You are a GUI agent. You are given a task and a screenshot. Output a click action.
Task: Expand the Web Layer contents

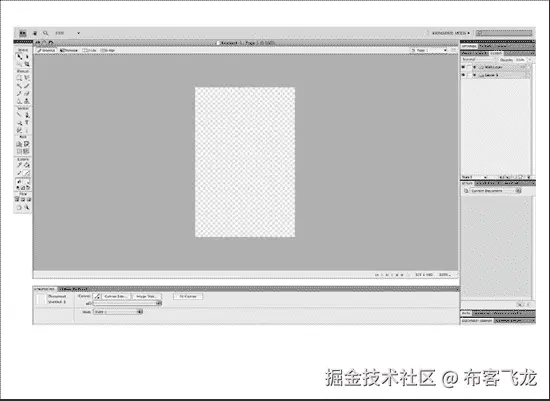474,67
